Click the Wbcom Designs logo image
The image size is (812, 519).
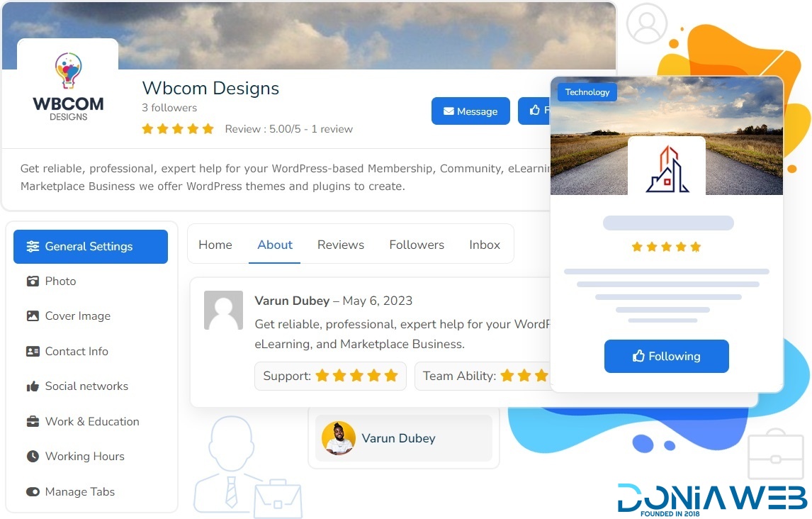click(68, 87)
